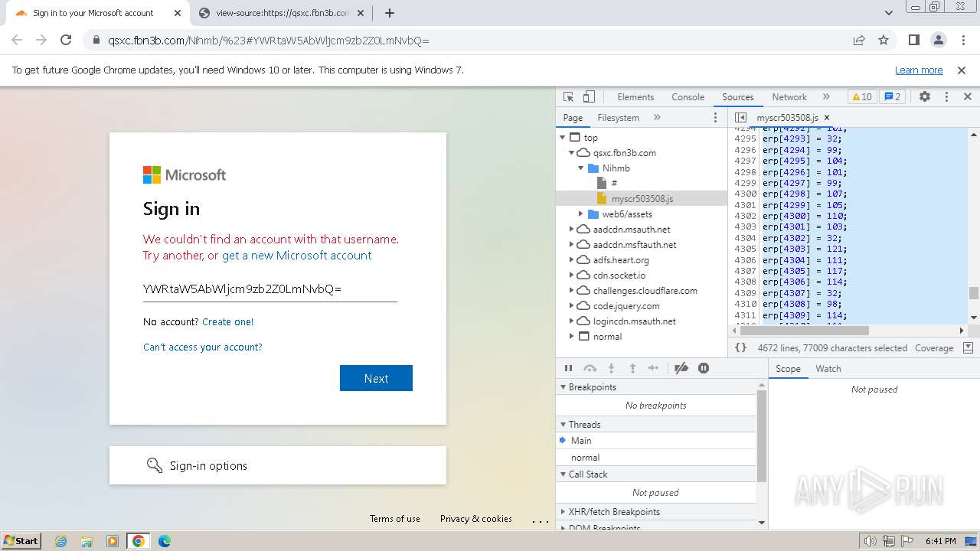This screenshot has width=980, height=551.
Task: Activate the DevTools inspect element picker
Action: [568, 97]
